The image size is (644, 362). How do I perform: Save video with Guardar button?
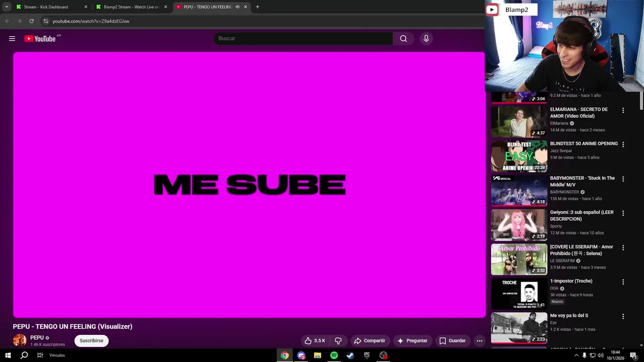click(452, 340)
